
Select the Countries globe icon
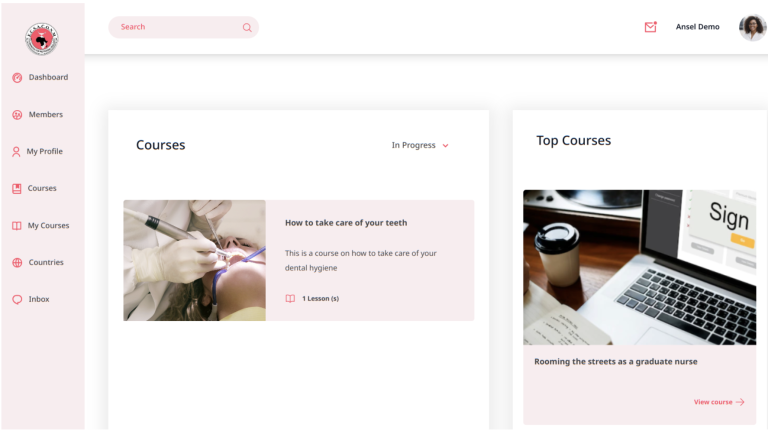click(17, 263)
